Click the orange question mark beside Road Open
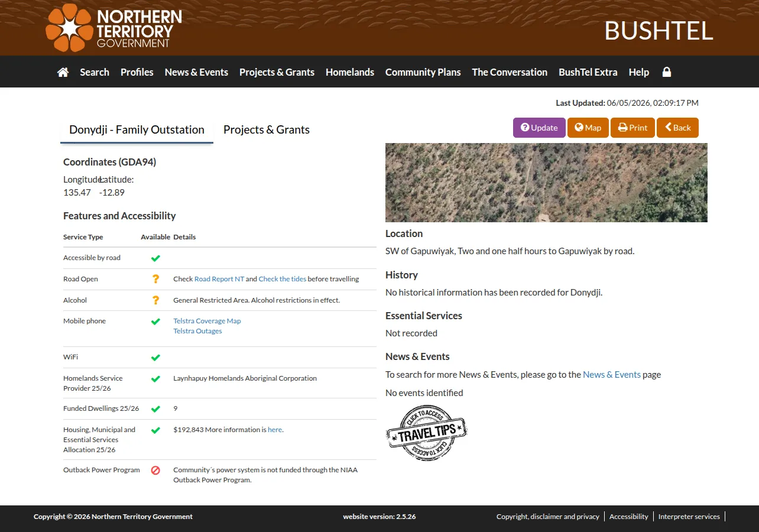Viewport: 759px width, 532px height. pos(155,279)
